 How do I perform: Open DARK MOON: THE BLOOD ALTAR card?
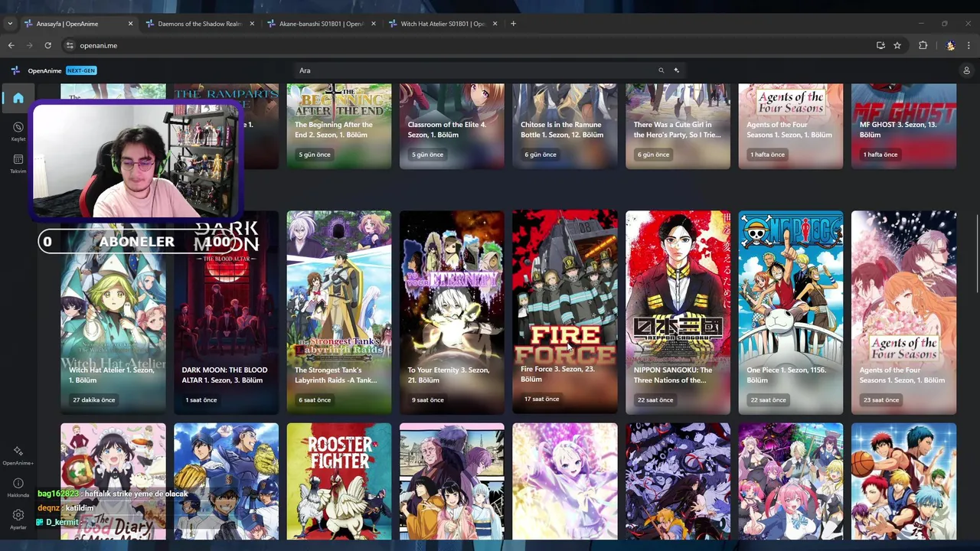tap(226, 312)
